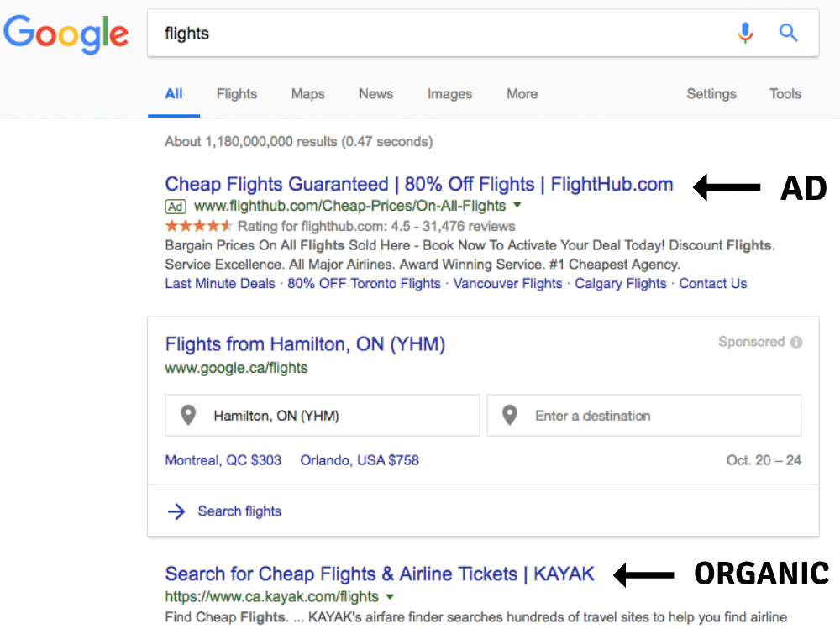Switch to the Maps tab
The image size is (840, 629).
pyautogui.click(x=307, y=94)
